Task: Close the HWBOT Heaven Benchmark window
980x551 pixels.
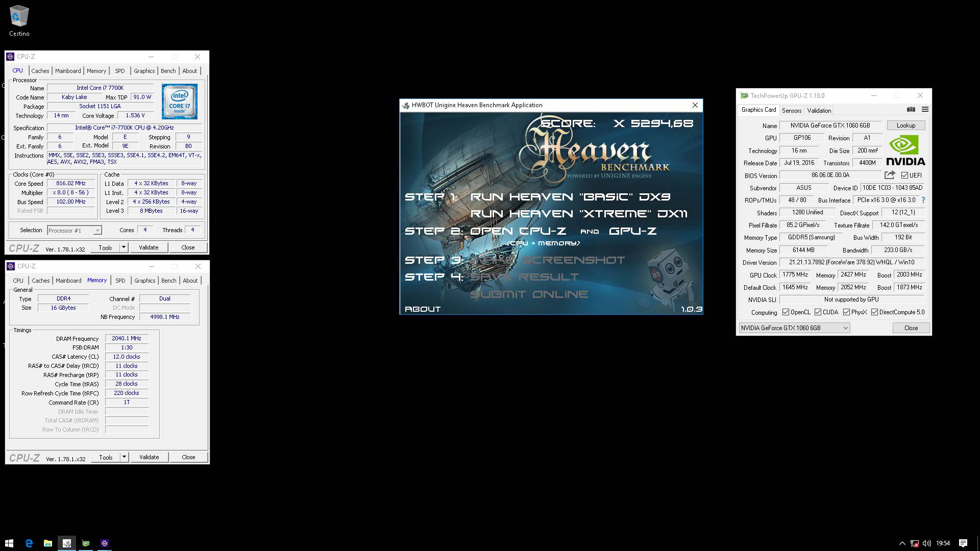Action: pos(695,105)
